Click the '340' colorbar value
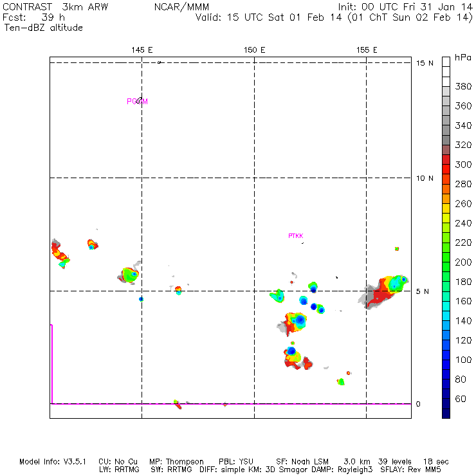 point(463,125)
